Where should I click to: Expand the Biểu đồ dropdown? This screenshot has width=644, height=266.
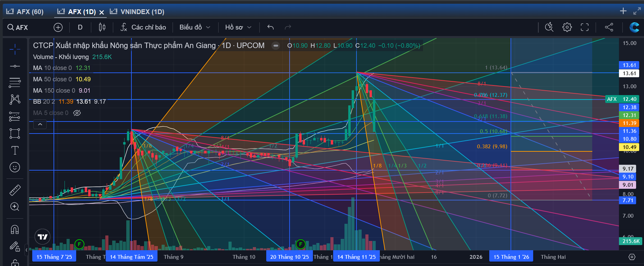coord(195,27)
